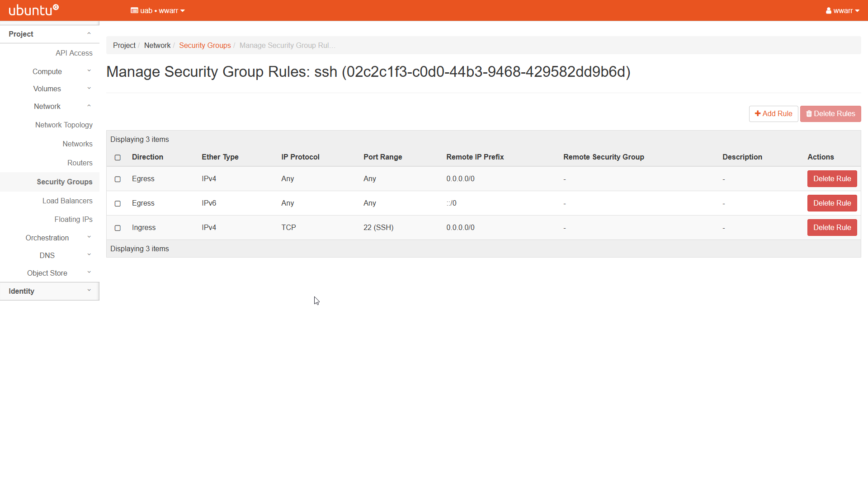Click the Network breadcrumb
Screen dimensions: 868x488
(x=157, y=45)
